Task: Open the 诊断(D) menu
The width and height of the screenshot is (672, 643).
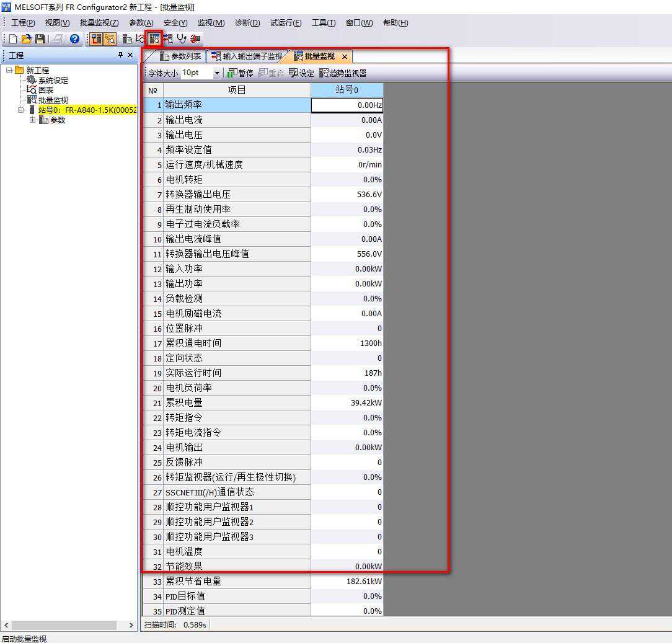Action: (x=247, y=23)
